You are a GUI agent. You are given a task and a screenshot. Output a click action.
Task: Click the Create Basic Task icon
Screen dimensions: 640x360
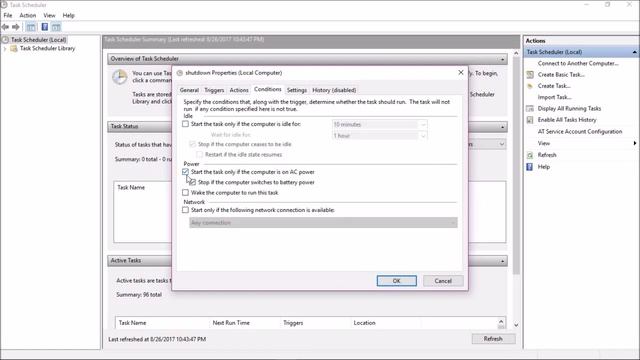click(530, 75)
